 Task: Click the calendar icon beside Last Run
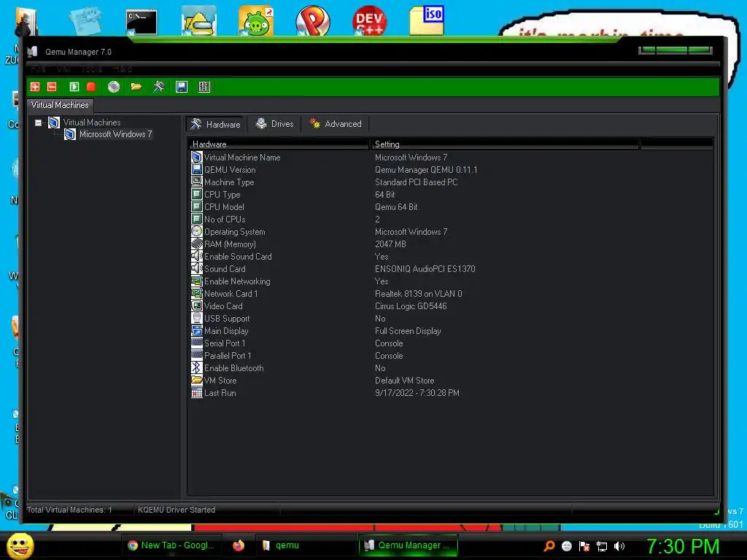197,392
